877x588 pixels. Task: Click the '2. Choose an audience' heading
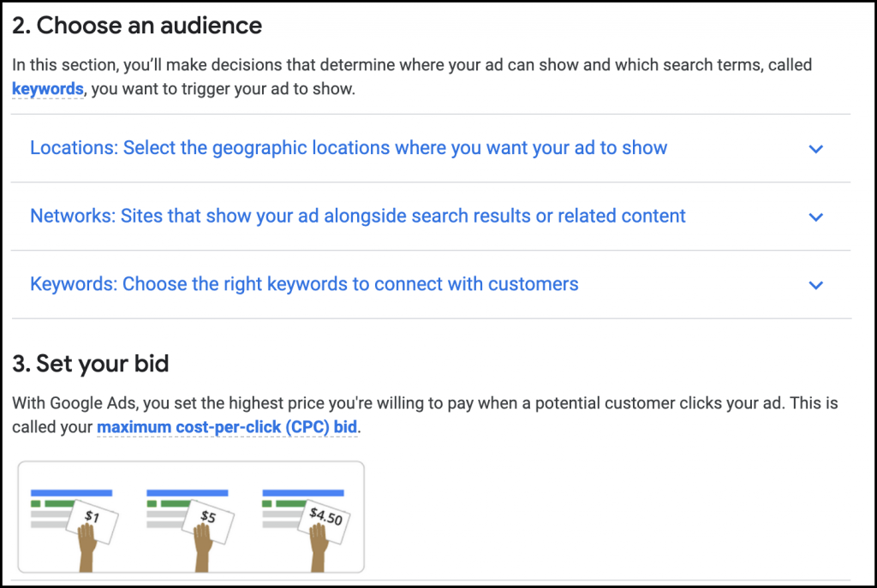pyautogui.click(x=137, y=26)
